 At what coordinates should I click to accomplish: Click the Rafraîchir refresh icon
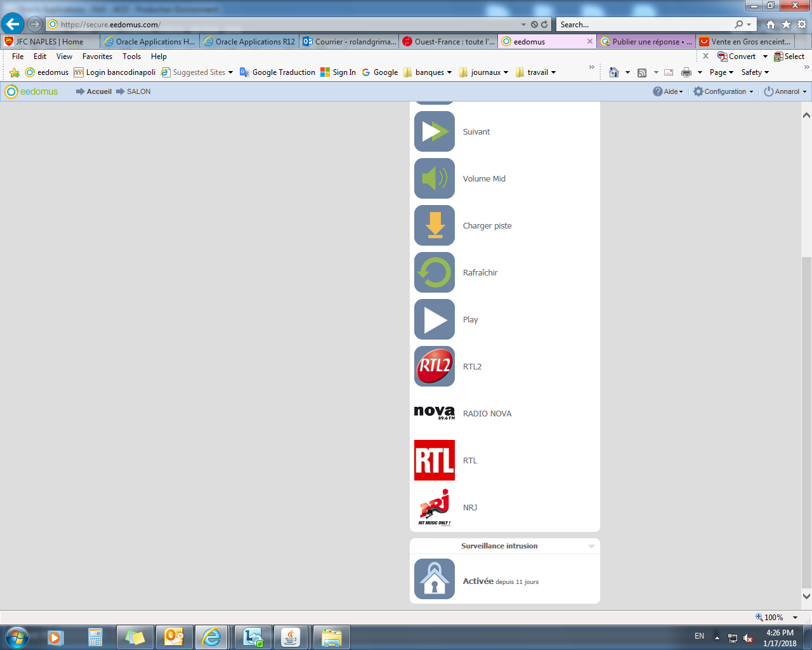[435, 272]
